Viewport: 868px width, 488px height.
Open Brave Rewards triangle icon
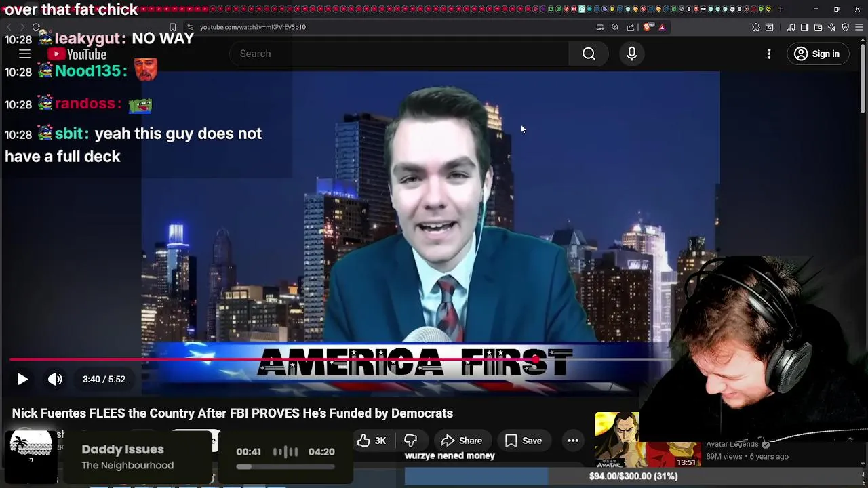coord(662,27)
